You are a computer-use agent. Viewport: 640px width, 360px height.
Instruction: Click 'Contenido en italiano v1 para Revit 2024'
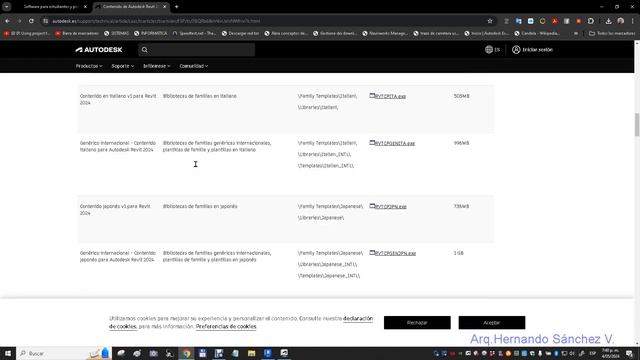pos(118,99)
